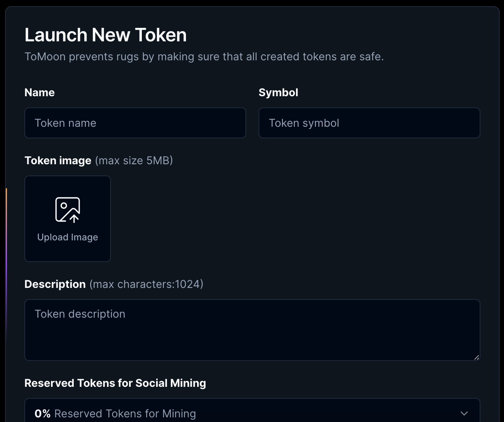Screen dimensions: 504x422
Task: Click the gradient scrollbar on left edge
Action: (x=6, y=263)
